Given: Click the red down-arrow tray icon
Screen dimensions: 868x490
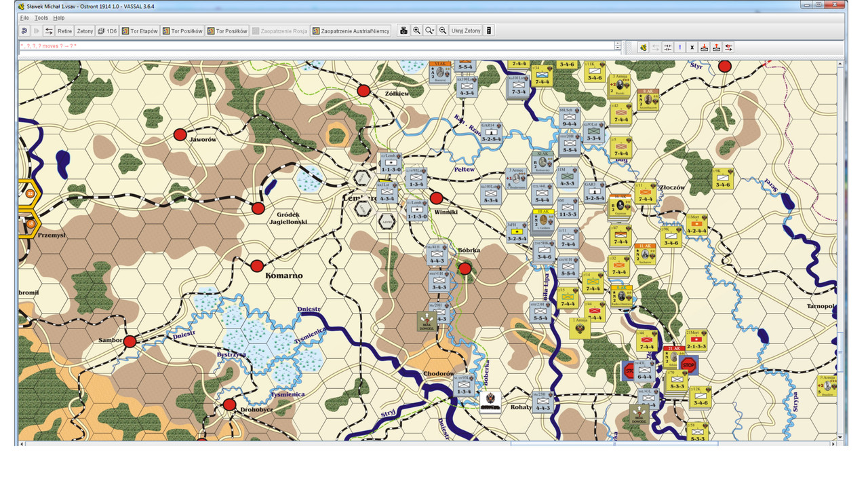Looking at the screenshot, I should pos(705,48).
